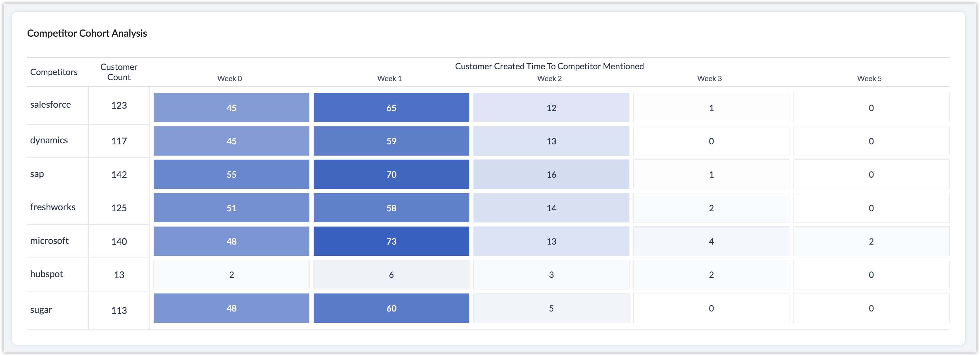Click the Week 3 column header

[709, 79]
